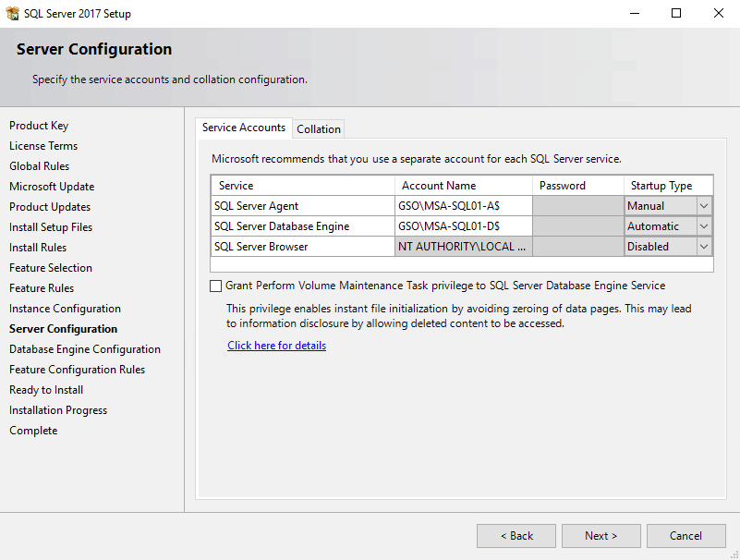The image size is (740, 560).
Task: Click Installation Progress step
Action: tap(58, 410)
